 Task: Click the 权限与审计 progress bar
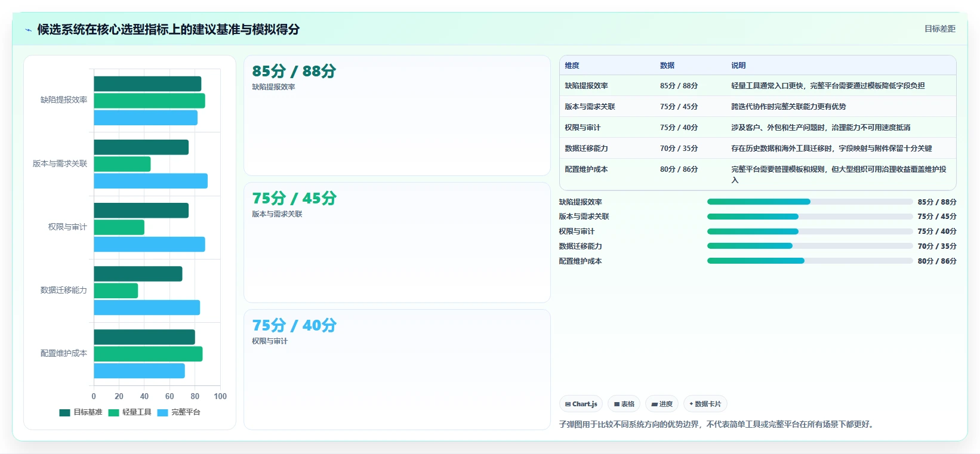tap(810, 231)
